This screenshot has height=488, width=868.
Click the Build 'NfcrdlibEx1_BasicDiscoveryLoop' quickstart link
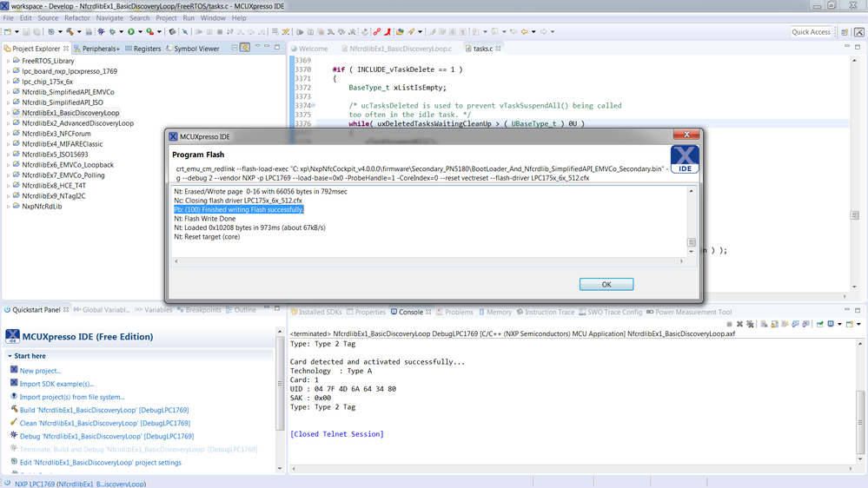click(104, 410)
